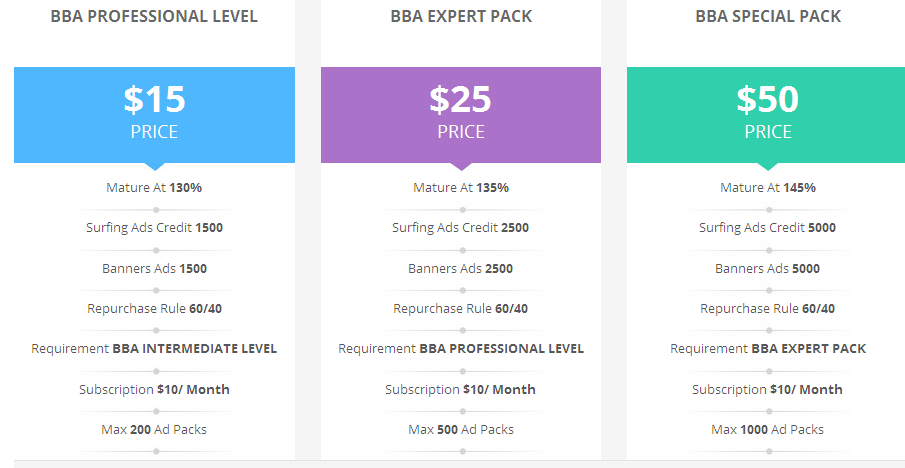
Task: Click Max 1000 Ad Packs text
Action: tap(768, 429)
